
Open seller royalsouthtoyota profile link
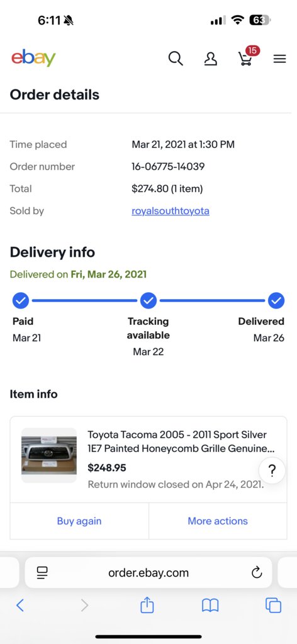[x=171, y=211]
